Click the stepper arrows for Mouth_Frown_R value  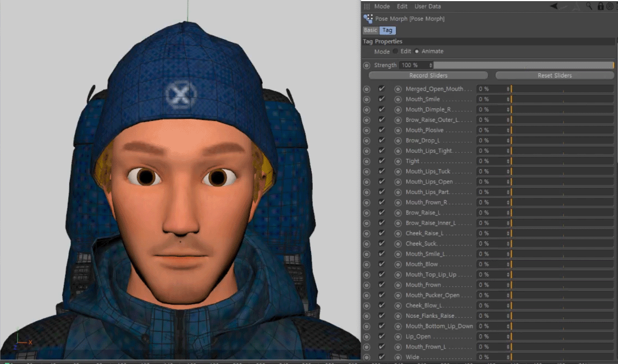(508, 202)
